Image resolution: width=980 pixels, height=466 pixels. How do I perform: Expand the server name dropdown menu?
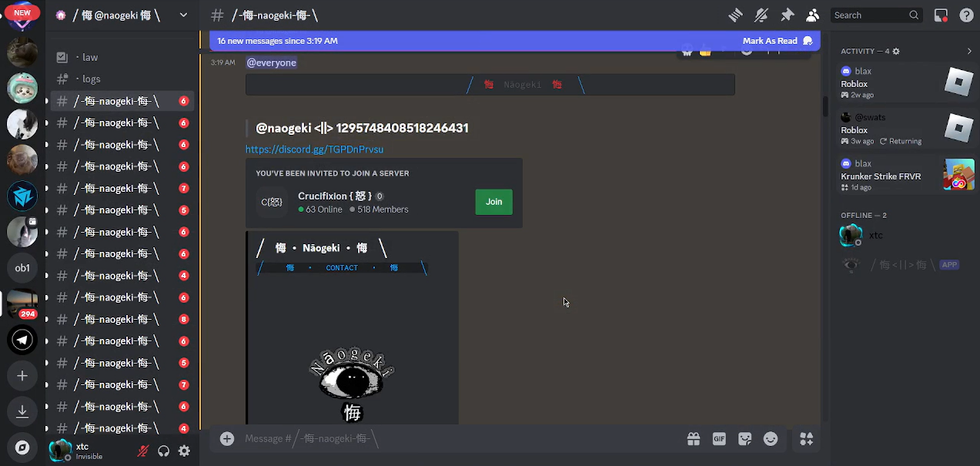click(183, 15)
